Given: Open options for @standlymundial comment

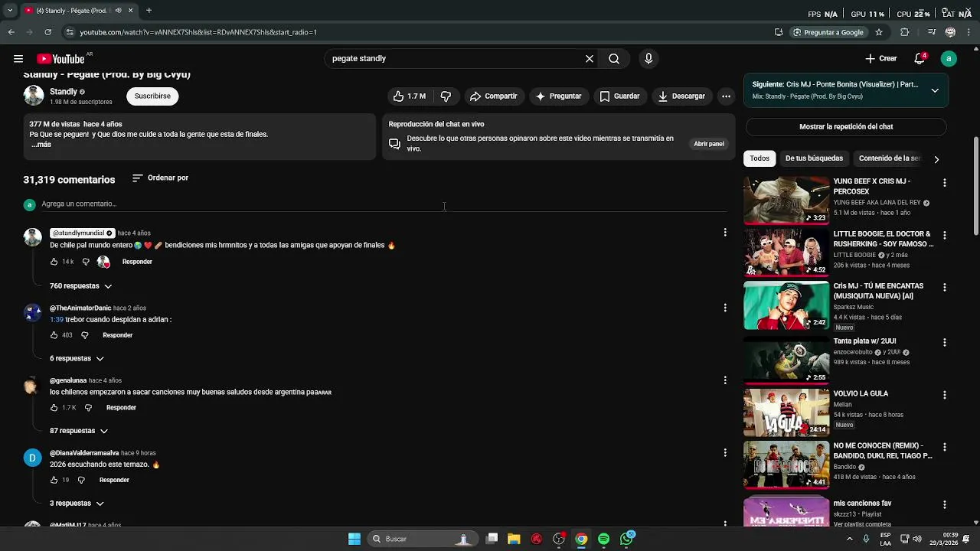Looking at the screenshot, I should point(725,232).
